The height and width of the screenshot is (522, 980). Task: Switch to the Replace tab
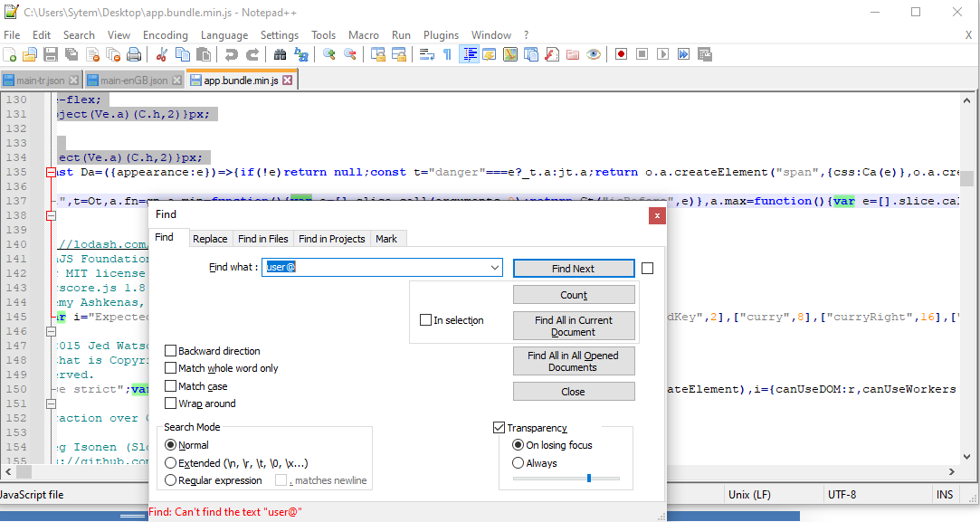(210, 239)
